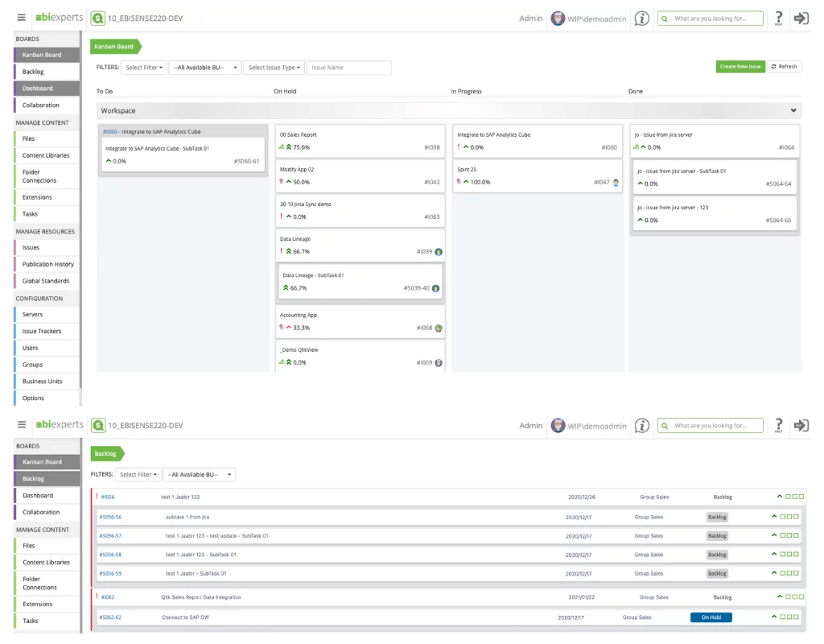Open issue link #1056 in the Backlog list

coord(108,497)
